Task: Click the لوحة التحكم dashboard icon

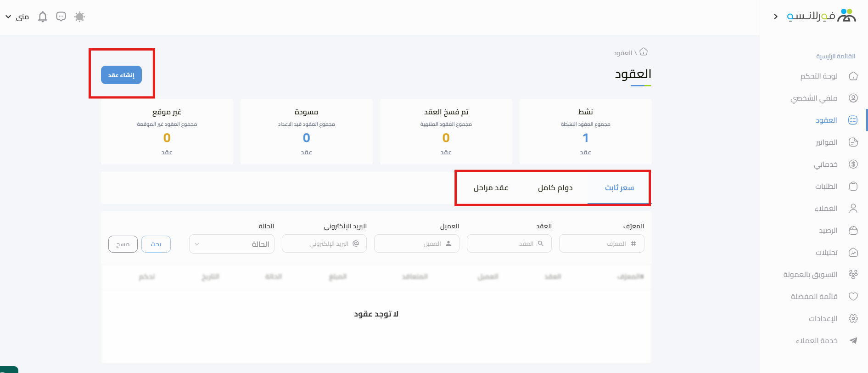Action: tap(853, 76)
